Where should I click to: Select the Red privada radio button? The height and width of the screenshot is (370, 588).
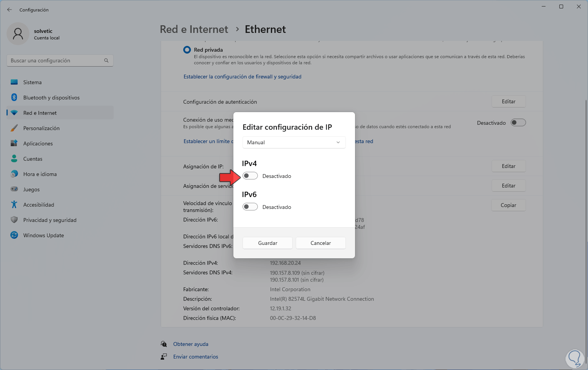point(187,50)
